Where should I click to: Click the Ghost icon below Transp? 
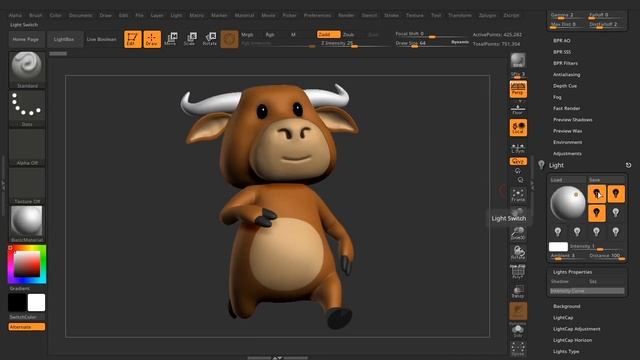click(518, 311)
